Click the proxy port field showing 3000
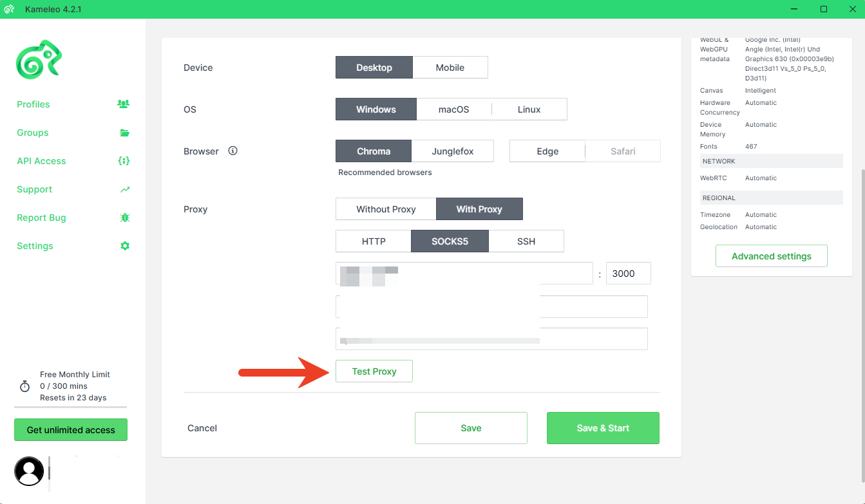 [628, 274]
